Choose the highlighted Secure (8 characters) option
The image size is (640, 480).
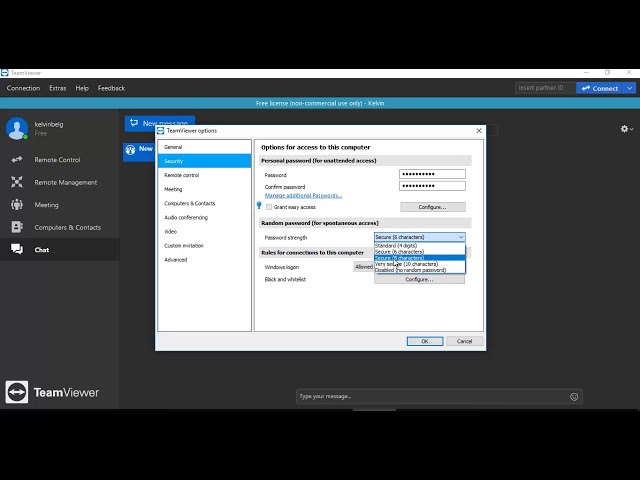[x=420, y=258]
